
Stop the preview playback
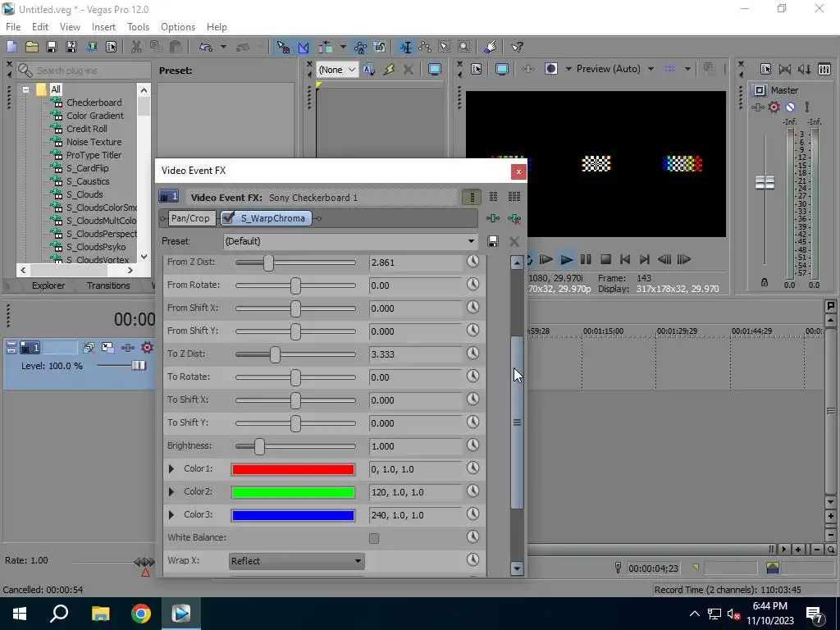pos(605,259)
